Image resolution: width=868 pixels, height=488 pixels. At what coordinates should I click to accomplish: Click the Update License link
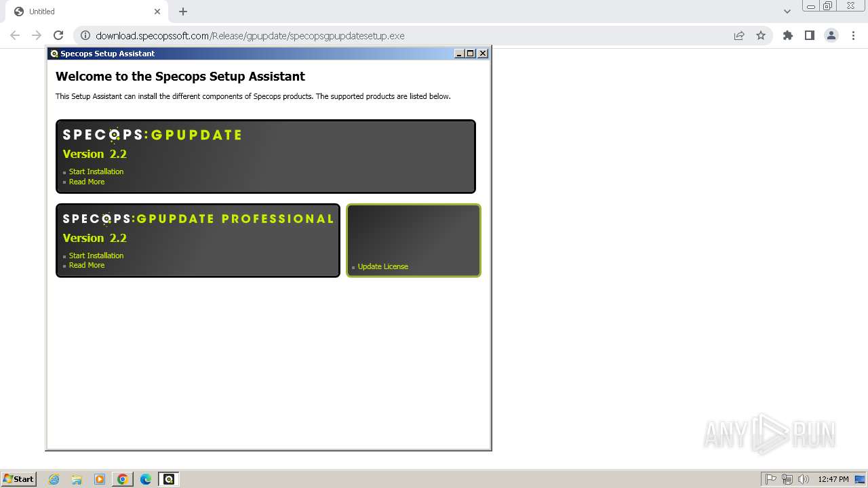tap(383, 266)
